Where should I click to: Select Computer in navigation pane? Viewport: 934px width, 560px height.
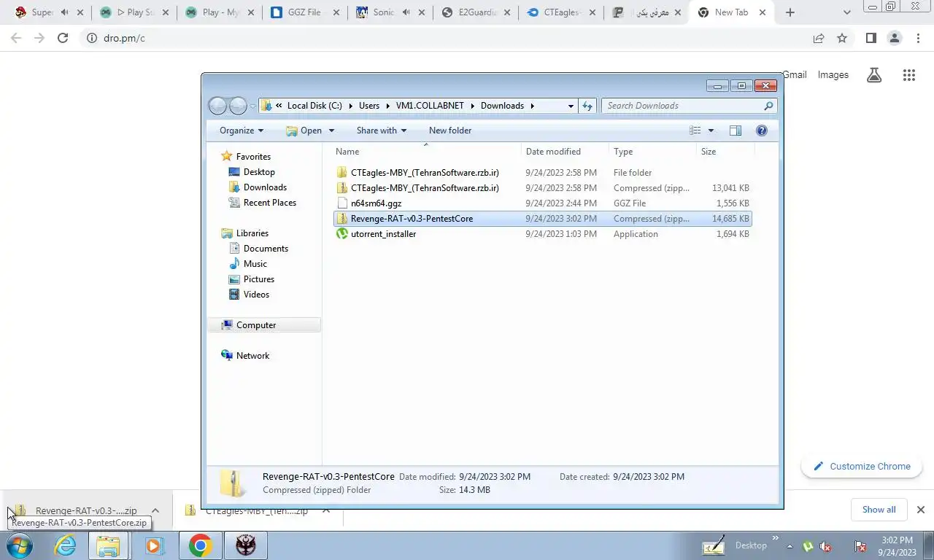[x=256, y=325]
